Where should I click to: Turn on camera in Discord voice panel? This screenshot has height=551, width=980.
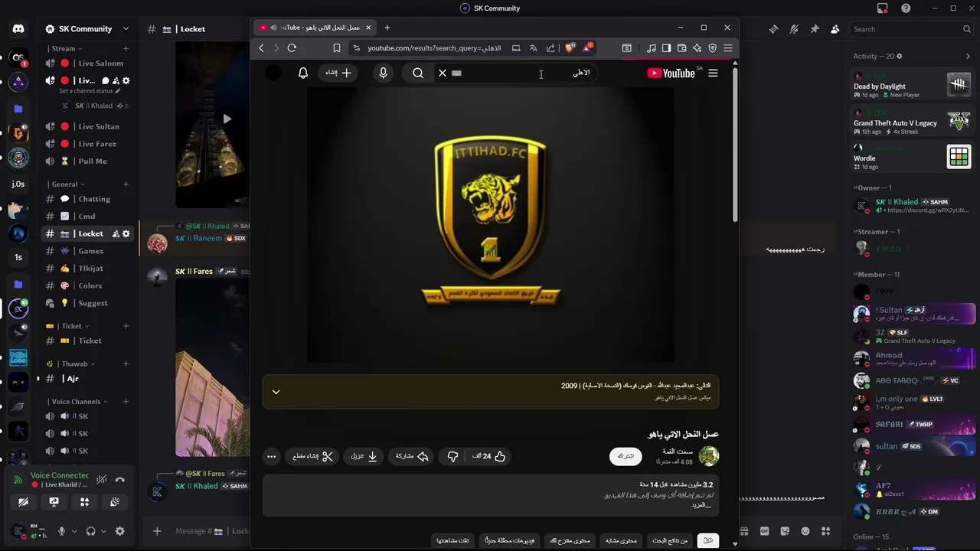(x=23, y=502)
